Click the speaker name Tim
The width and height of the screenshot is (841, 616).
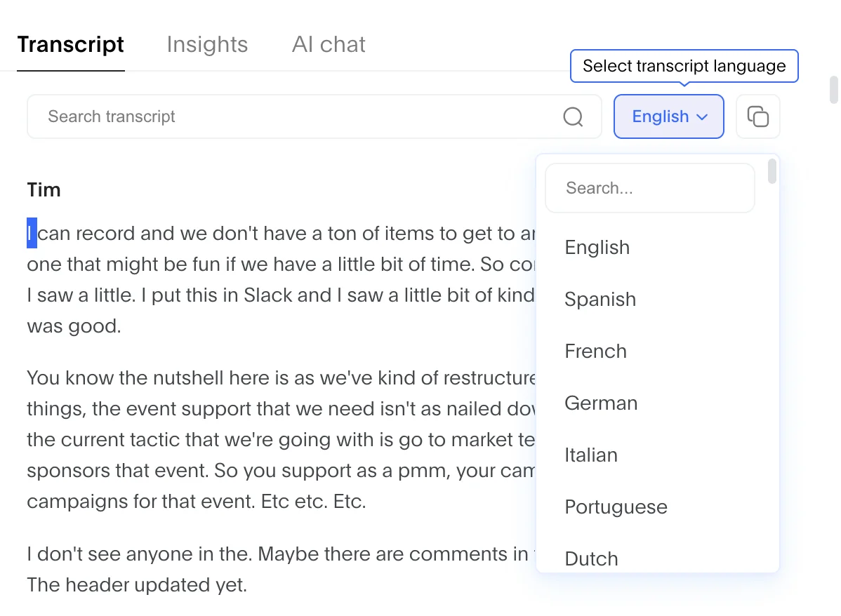pyautogui.click(x=44, y=189)
